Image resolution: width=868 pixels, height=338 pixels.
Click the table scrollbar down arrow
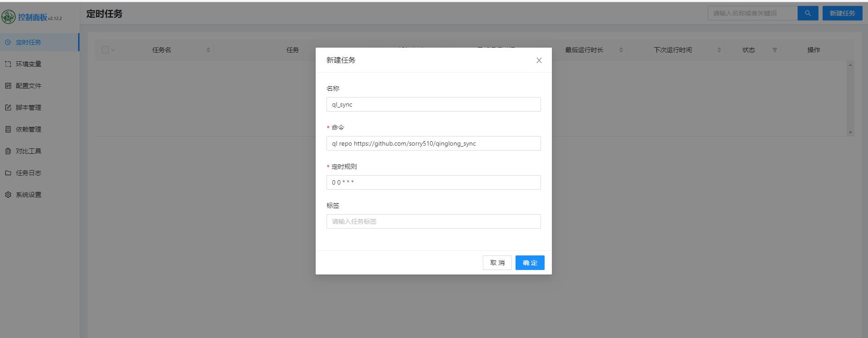tap(850, 132)
